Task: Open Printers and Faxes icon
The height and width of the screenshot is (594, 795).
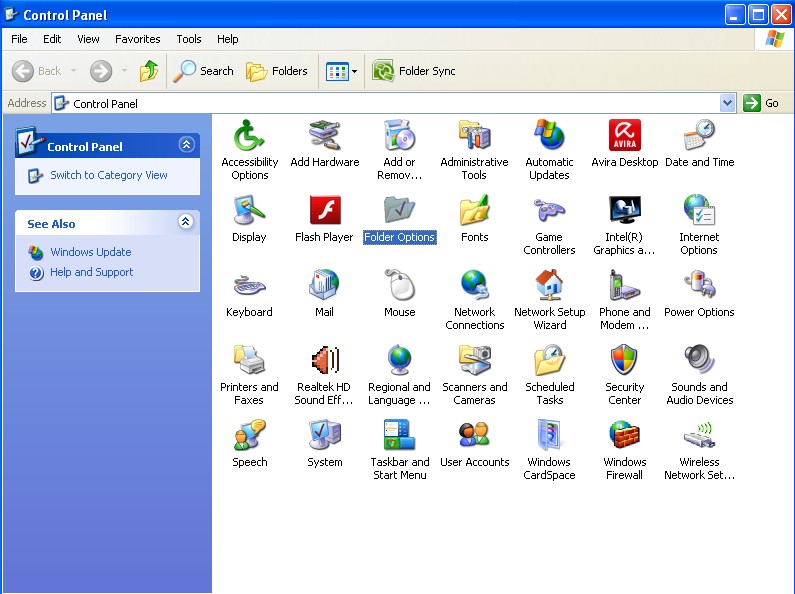Action: click(x=249, y=360)
